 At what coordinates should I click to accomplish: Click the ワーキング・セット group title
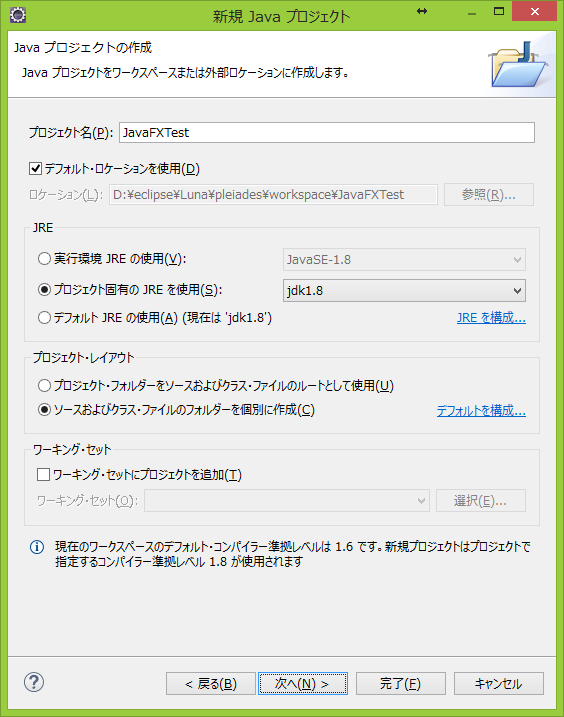(72, 449)
